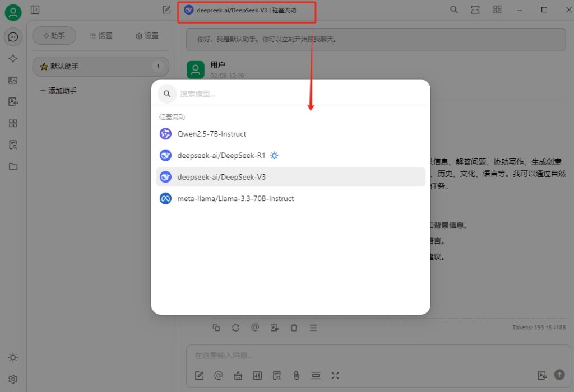
Task: Open the chat bubble sidebar icon
Action: point(13,37)
